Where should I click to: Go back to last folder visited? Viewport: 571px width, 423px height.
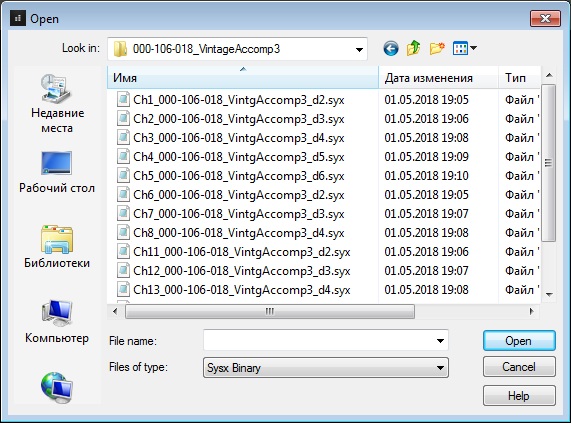pos(391,48)
